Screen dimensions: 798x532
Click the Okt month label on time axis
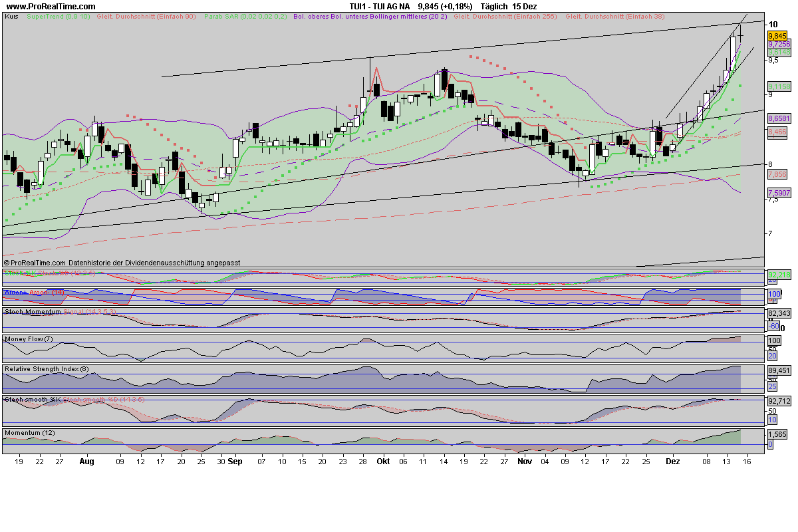point(383,461)
